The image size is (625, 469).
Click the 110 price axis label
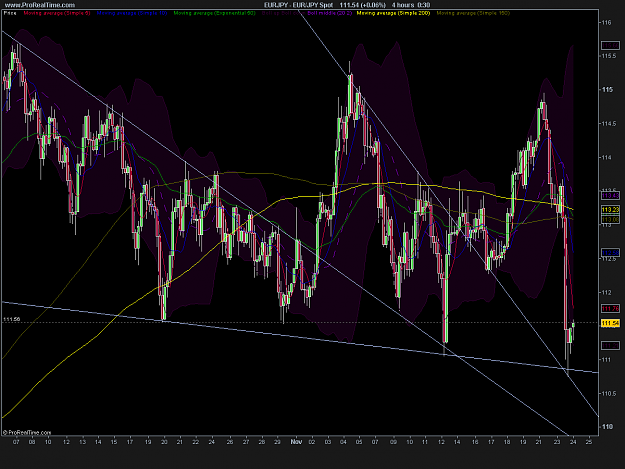pyautogui.click(x=607, y=427)
